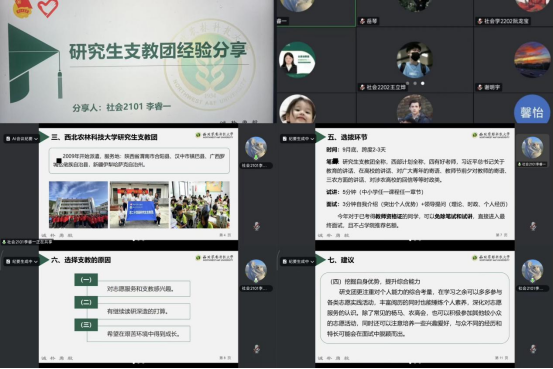Select the first page indicator dot

407,83
